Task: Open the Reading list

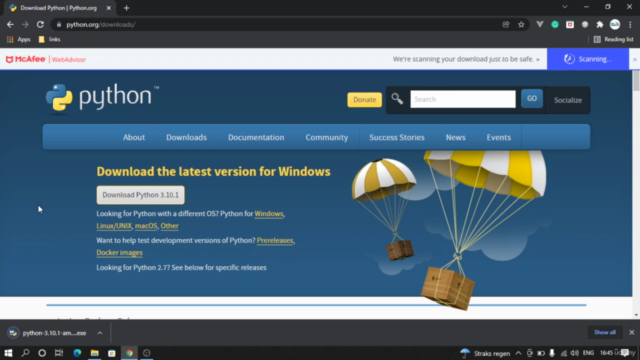Action: coord(613,40)
